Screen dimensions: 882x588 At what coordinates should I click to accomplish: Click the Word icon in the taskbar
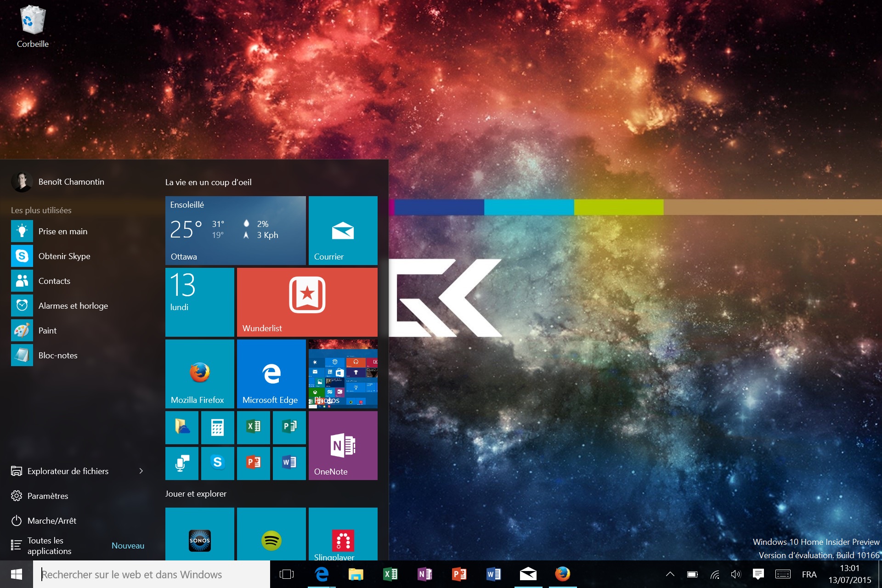[x=493, y=574]
